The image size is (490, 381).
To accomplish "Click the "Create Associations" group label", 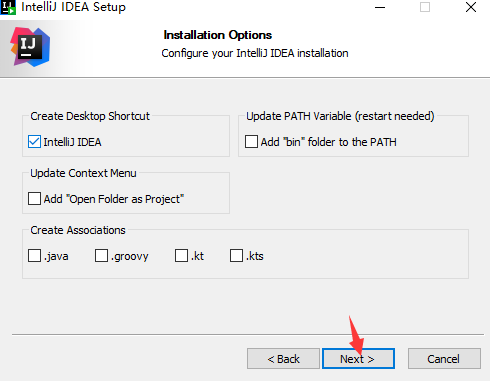I will [x=78, y=230].
